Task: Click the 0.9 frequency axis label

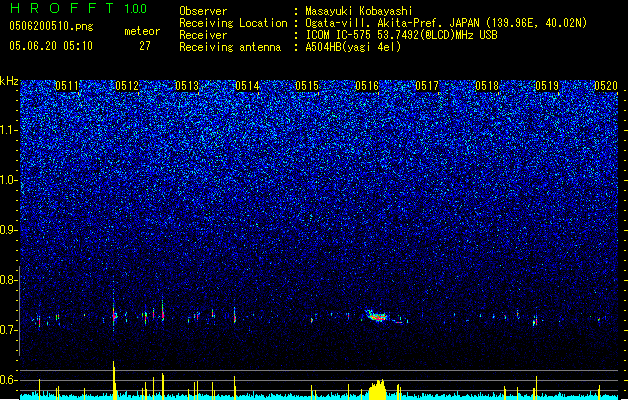Action: pos(8,230)
